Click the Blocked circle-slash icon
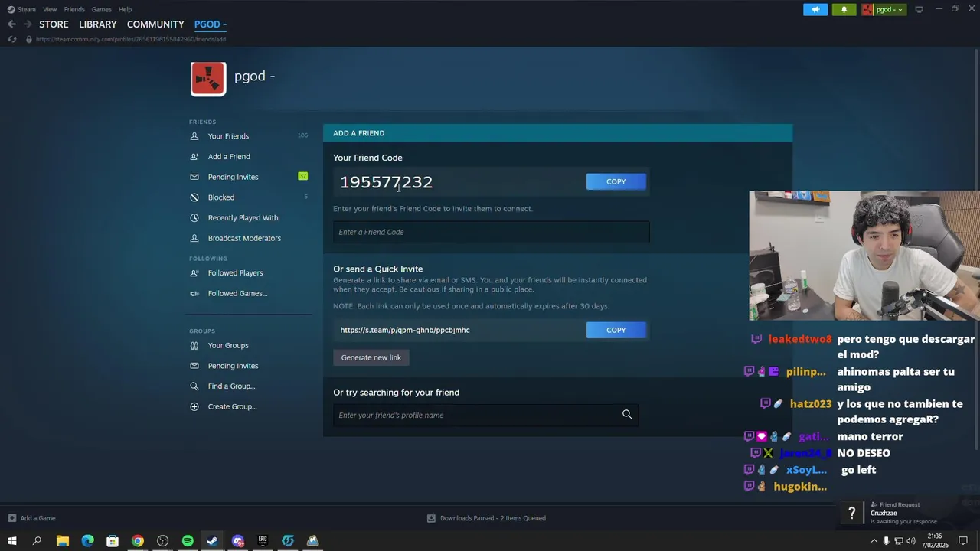The height and width of the screenshot is (551, 980). 194,197
